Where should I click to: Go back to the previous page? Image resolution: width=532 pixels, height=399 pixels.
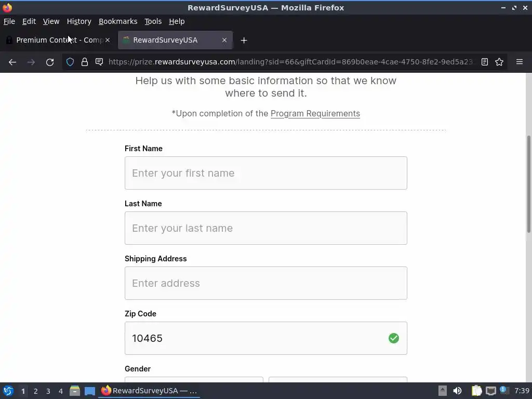tap(12, 62)
